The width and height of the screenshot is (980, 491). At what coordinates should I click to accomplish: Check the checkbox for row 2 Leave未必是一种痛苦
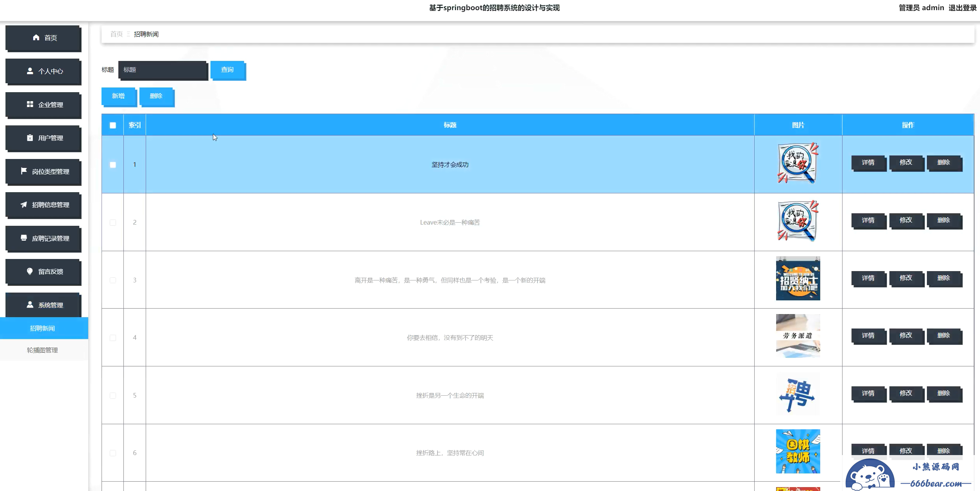113,223
